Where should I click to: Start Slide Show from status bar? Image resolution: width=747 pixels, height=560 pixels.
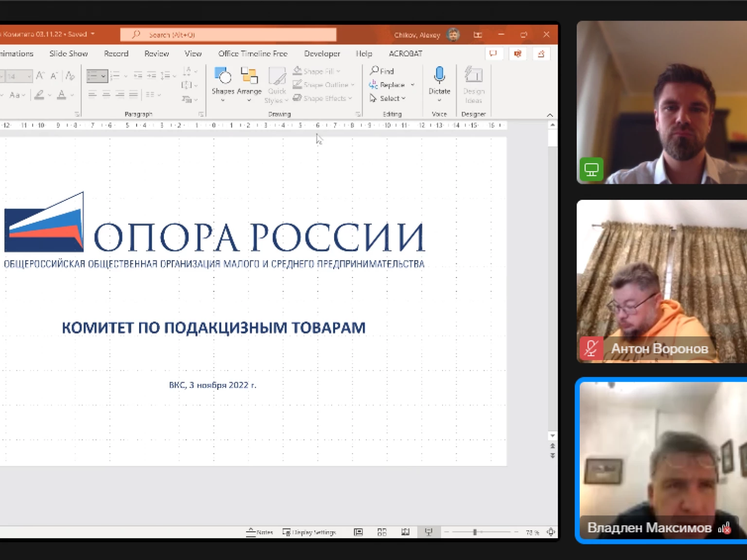pos(428,532)
